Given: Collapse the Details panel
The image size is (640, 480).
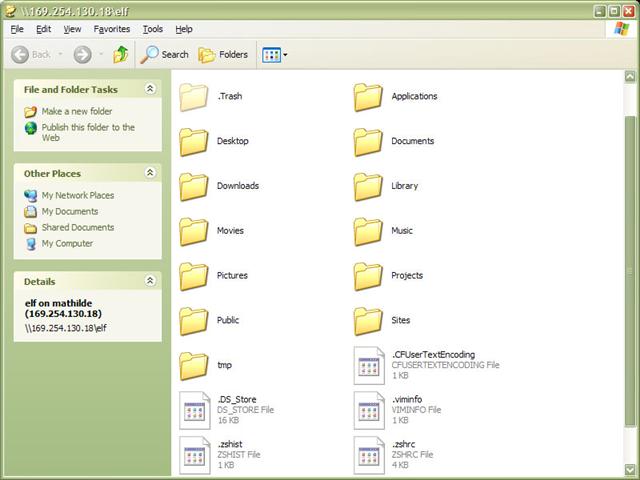Looking at the screenshot, I should pyautogui.click(x=150, y=281).
